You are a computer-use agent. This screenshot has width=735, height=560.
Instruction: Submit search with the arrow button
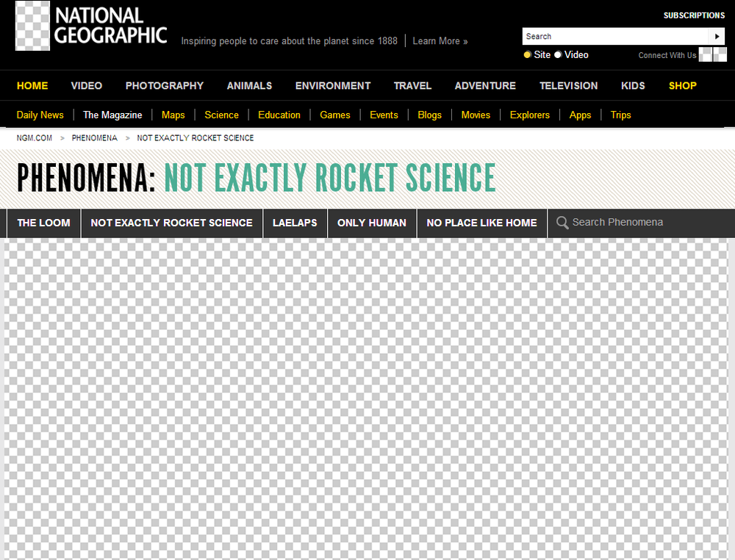(x=716, y=37)
